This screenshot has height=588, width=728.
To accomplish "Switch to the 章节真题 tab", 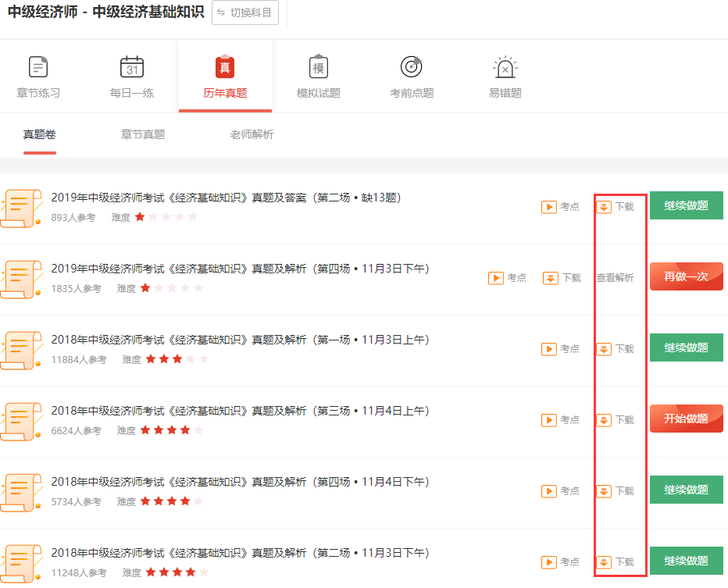I will [x=143, y=134].
